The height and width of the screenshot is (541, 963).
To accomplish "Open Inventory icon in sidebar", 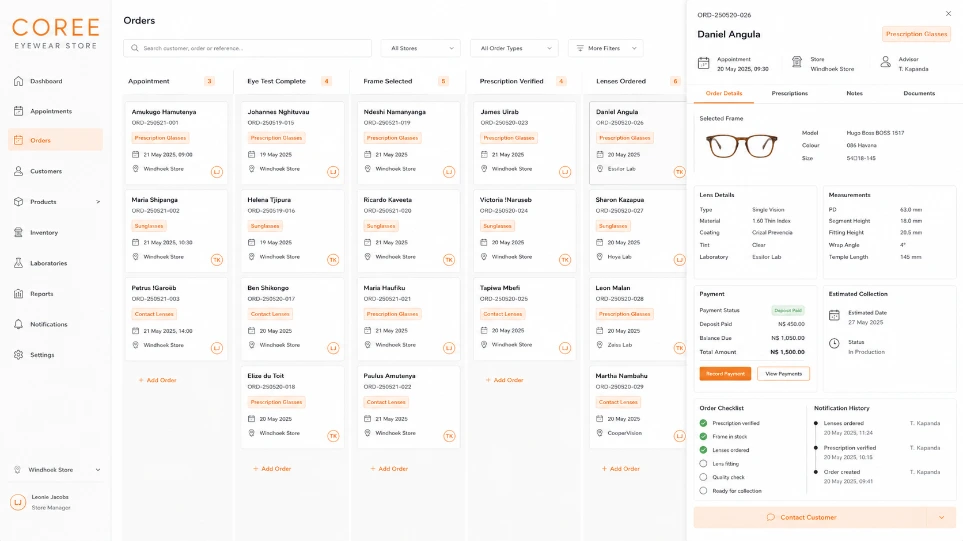I will pos(18,233).
